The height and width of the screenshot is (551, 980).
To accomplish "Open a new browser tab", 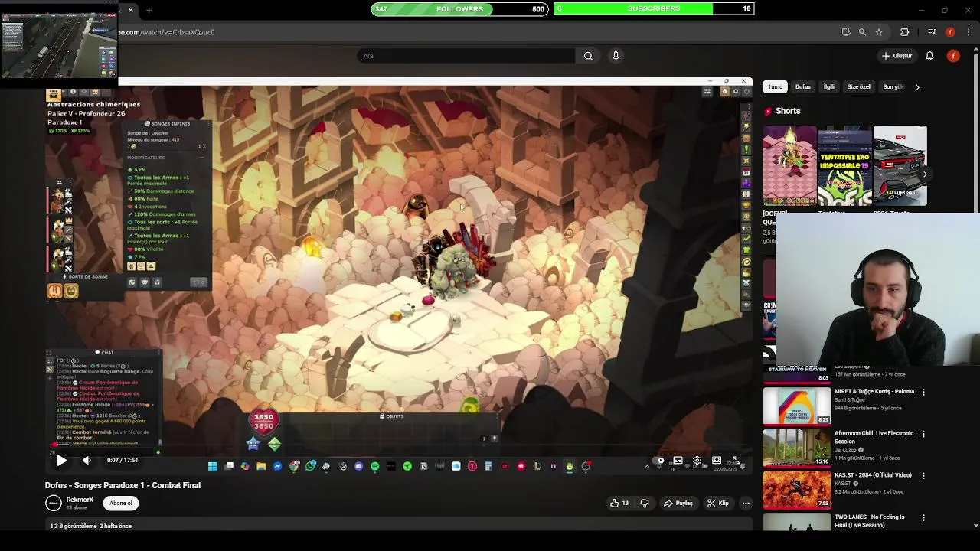I will click(x=149, y=10).
